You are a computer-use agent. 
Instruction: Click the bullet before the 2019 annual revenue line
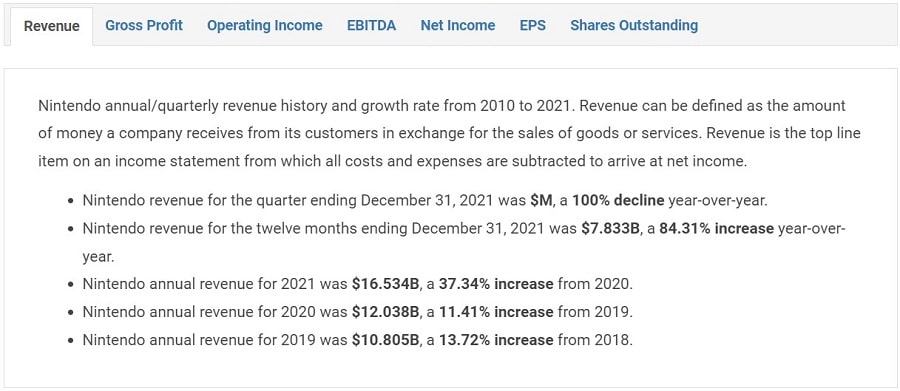(70, 341)
